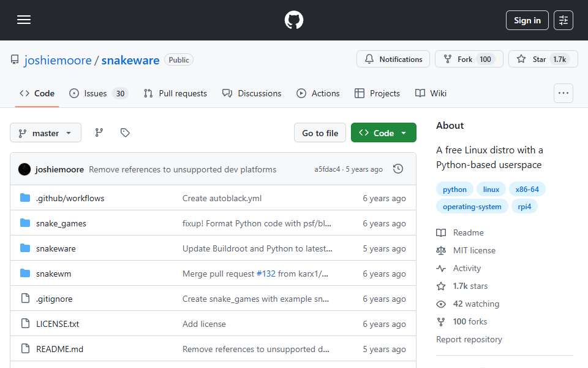Viewport: 588px width, 368px height.
Task: Open the snake_games folder name
Action: point(61,223)
